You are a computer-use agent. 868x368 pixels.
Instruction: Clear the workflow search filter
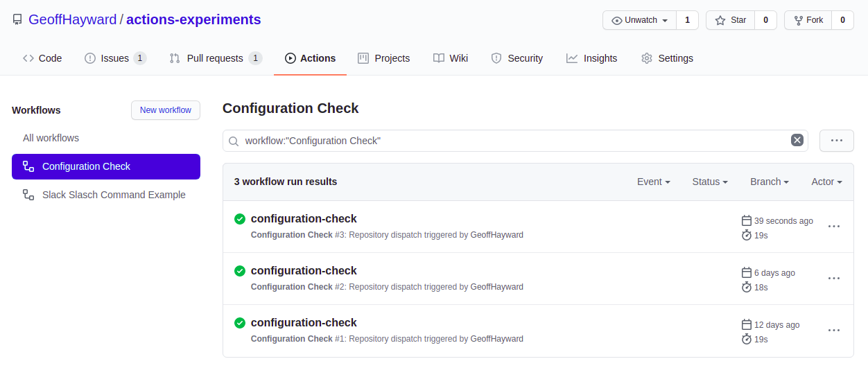coord(797,140)
